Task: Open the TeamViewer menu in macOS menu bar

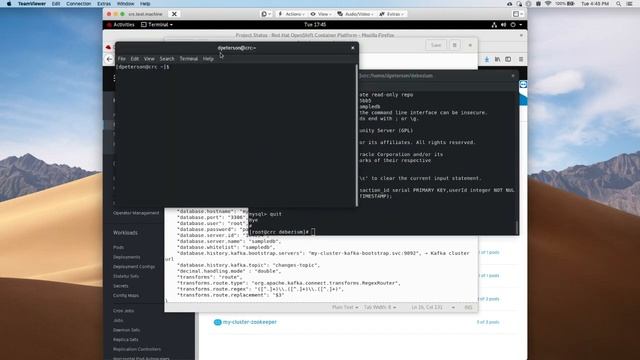Action: [x=32, y=4]
